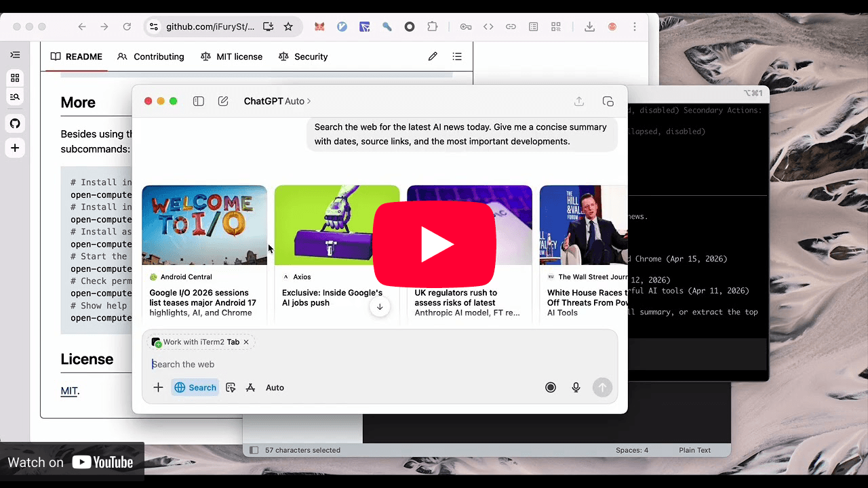Open the MetaMask fox extension
The image size is (868, 488).
[x=319, y=26]
